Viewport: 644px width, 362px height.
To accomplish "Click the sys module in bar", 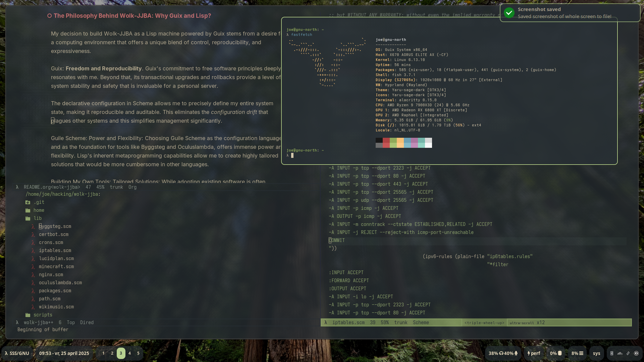I will point(596,353).
